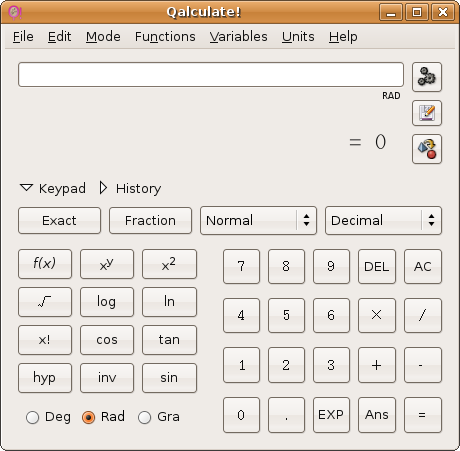Open the Units menu

pos(298,37)
